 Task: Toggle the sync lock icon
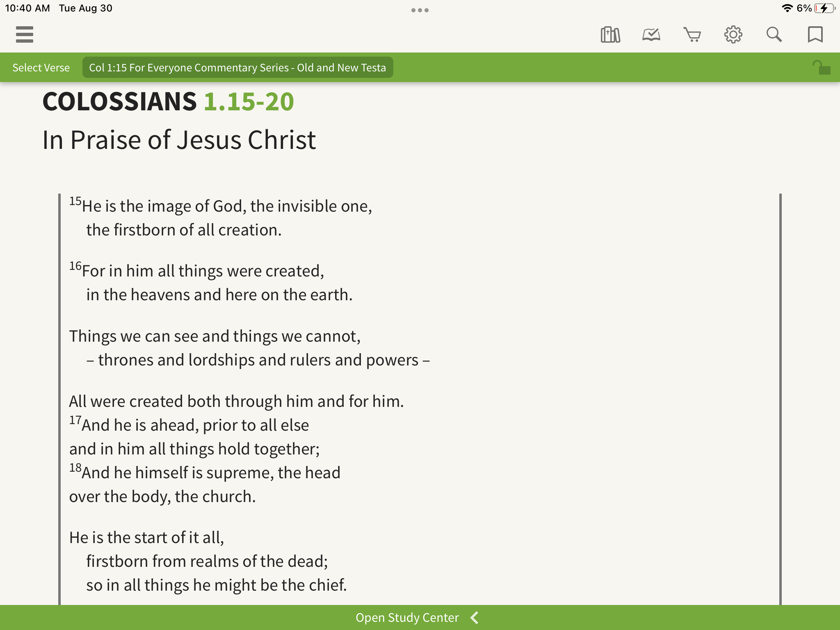[821, 68]
